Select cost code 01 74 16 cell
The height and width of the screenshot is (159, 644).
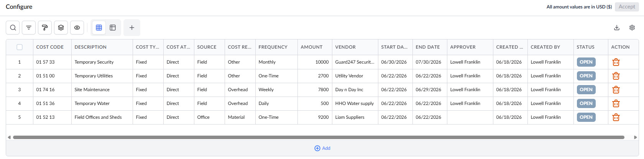point(52,90)
